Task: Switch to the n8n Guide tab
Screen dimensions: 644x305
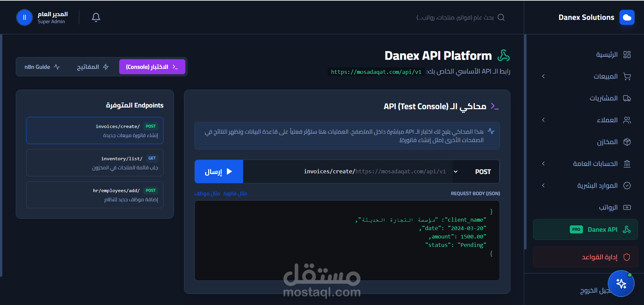Action: pos(42,67)
